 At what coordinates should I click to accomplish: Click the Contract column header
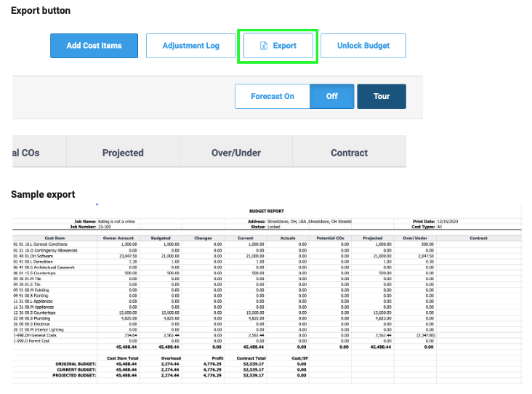349,153
